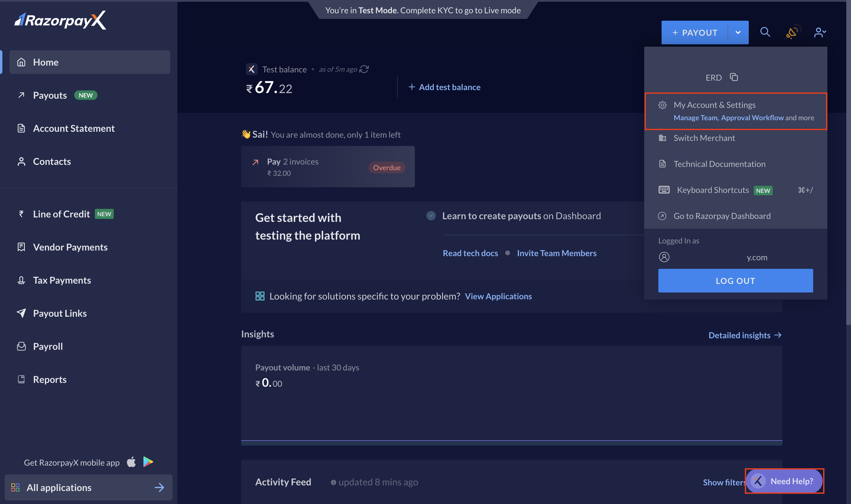The width and height of the screenshot is (851, 504).
Task: Click the View Applications link
Action: tap(498, 296)
